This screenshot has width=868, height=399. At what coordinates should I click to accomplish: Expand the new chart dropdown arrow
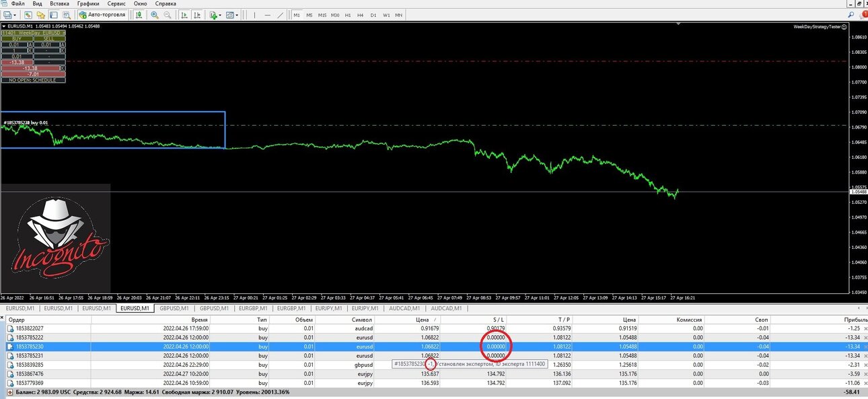coord(15,15)
